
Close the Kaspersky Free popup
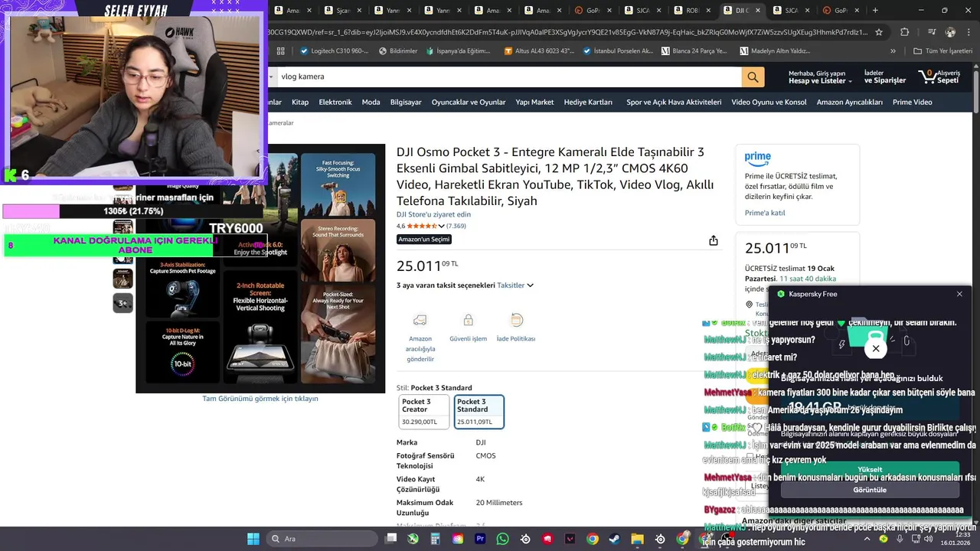click(959, 294)
